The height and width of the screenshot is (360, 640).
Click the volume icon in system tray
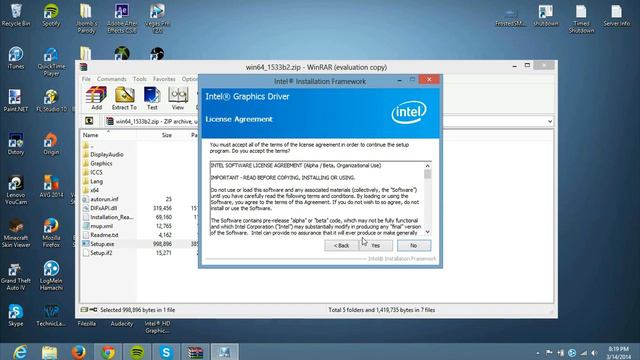point(595,353)
